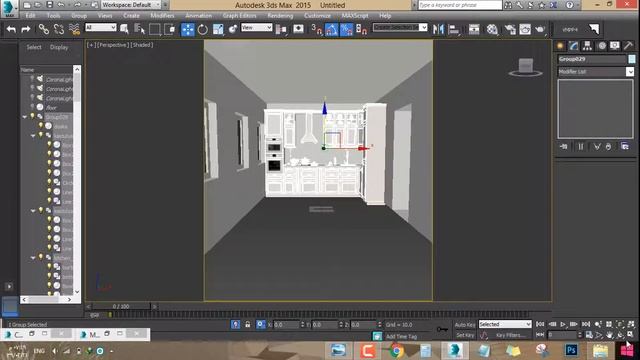Open the Views menu

click(105, 16)
